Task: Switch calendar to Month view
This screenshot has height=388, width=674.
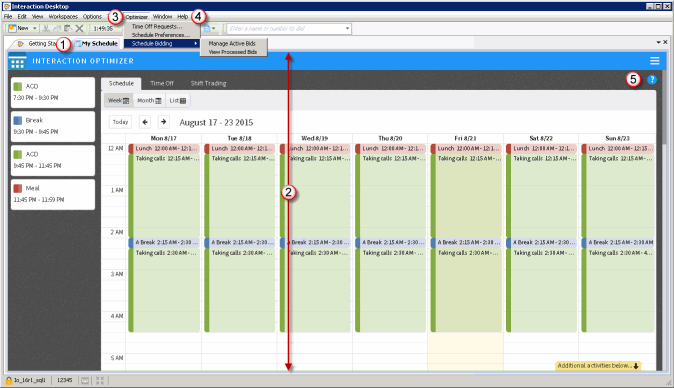Action: [149, 101]
